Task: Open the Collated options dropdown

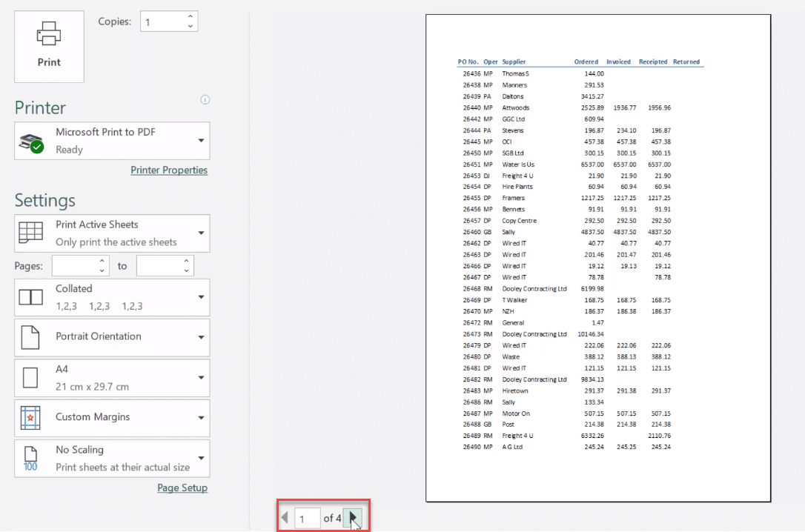Action: coord(201,297)
